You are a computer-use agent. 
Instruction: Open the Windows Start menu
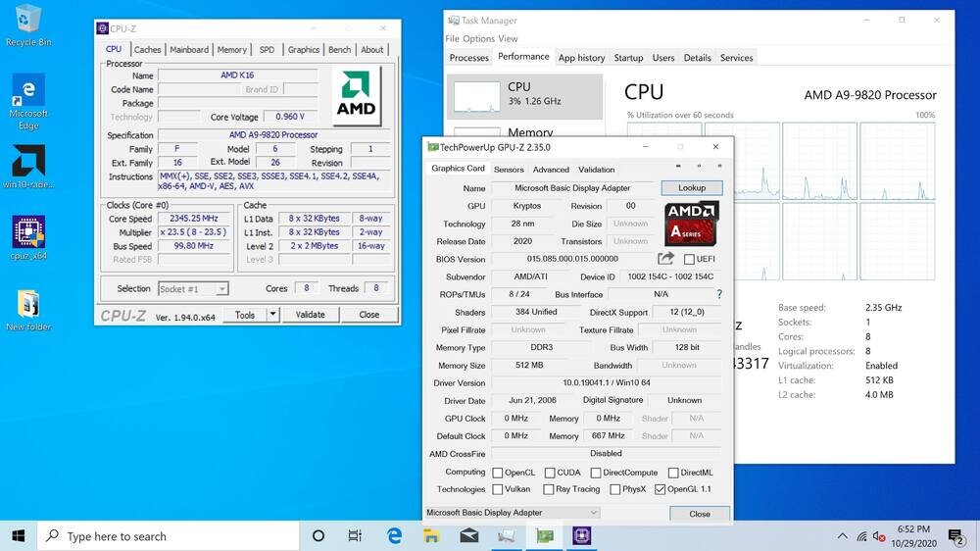(18, 536)
